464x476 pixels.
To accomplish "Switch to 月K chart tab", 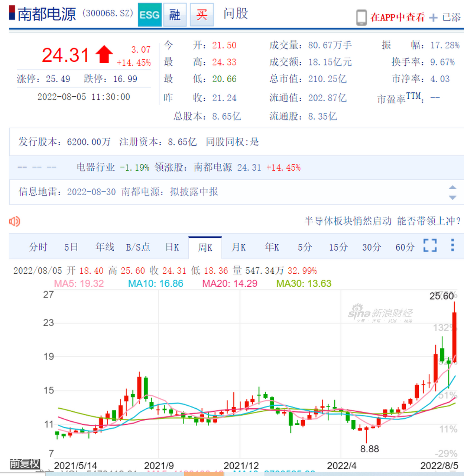I will pyautogui.click(x=239, y=247).
